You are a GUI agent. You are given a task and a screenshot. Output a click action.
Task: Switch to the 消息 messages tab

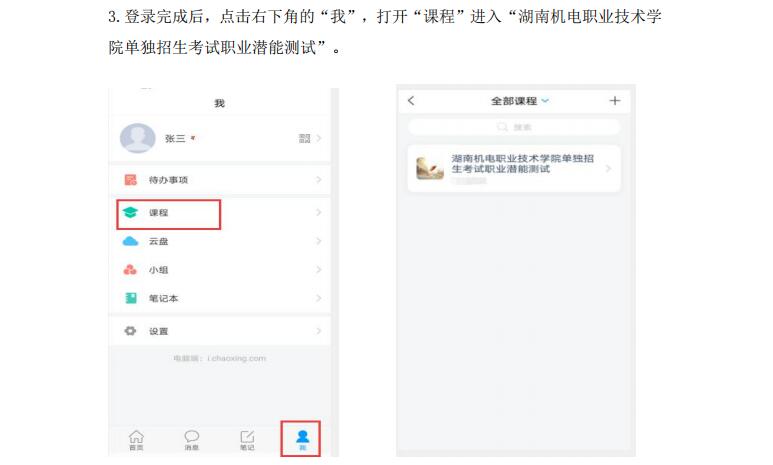coord(192,440)
